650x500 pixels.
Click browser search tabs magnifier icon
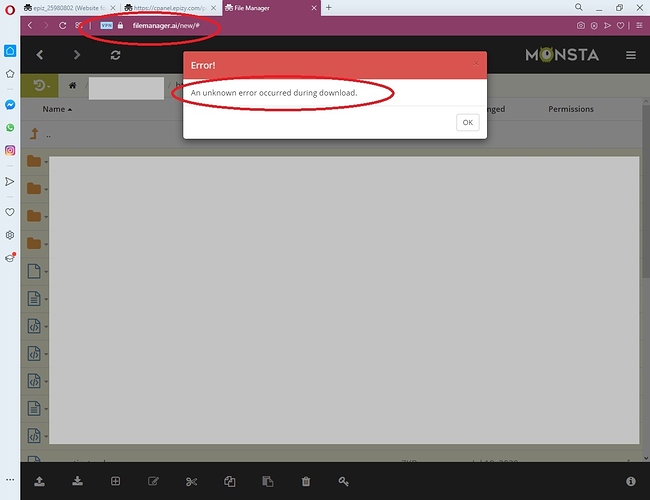click(579, 7)
